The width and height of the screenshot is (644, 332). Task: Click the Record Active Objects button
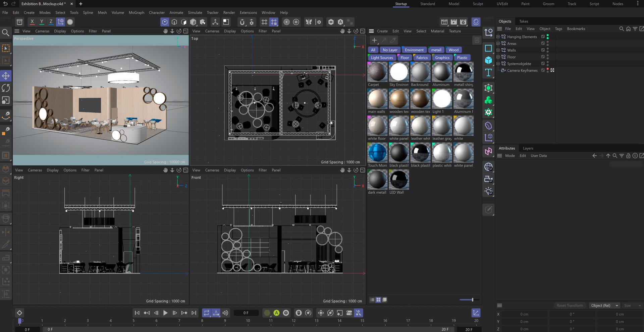(267, 313)
